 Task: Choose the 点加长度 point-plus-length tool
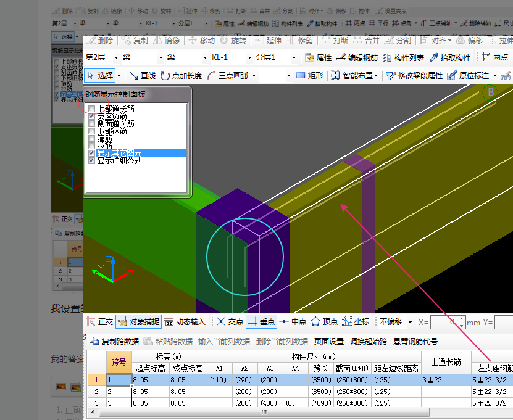(x=181, y=76)
